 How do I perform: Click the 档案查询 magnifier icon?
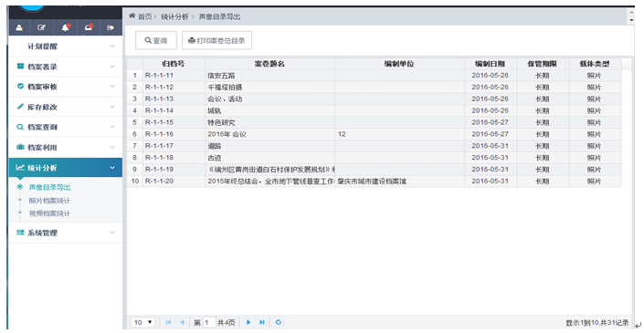click(x=20, y=127)
